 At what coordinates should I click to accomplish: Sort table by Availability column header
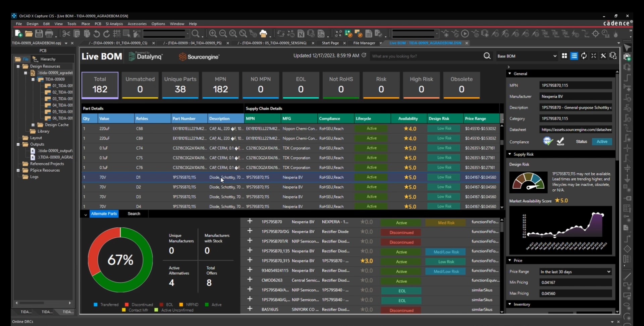408,119
